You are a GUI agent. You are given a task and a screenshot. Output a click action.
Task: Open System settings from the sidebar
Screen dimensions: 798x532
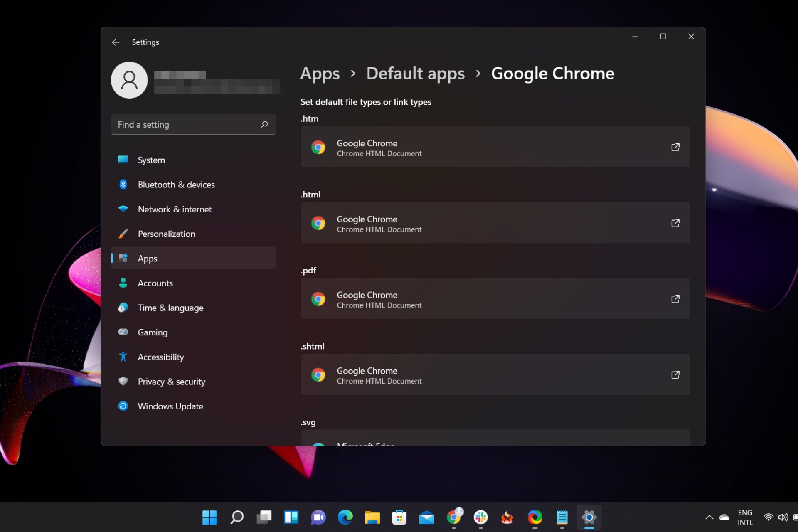[151, 160]
